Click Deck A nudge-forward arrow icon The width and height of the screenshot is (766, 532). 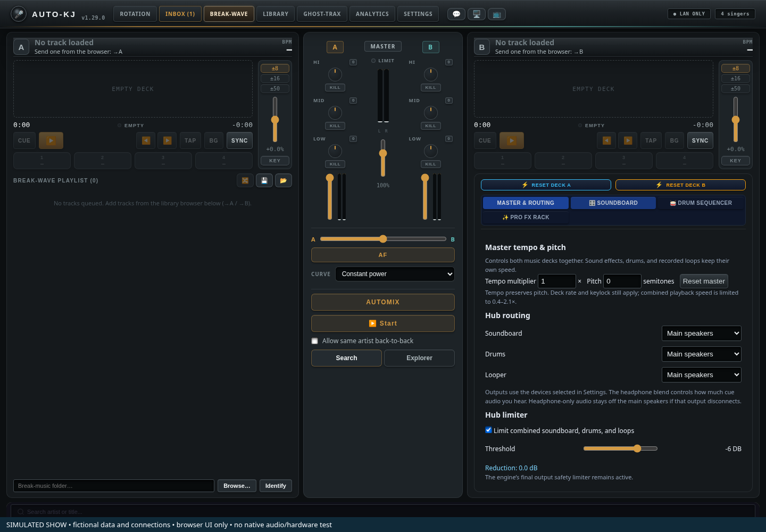click(167, 140)
